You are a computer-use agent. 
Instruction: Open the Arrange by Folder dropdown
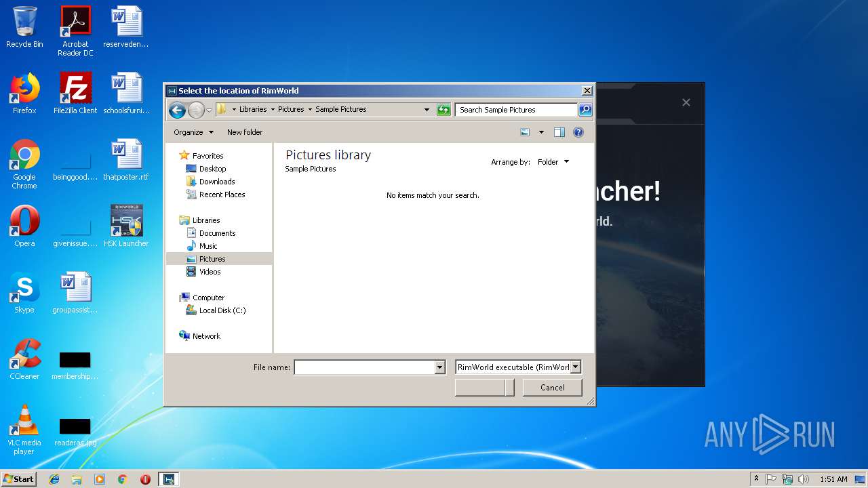553,162
